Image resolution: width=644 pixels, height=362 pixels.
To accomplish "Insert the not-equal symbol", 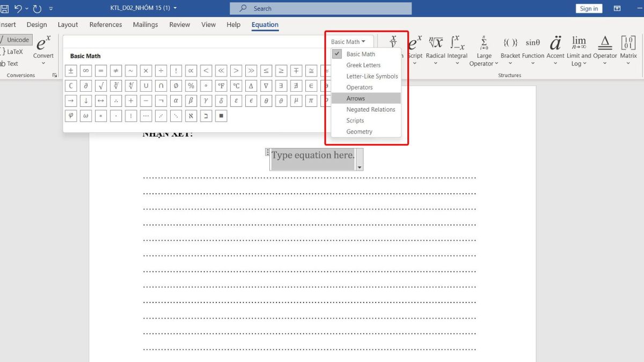I will (x=116, y=70).
